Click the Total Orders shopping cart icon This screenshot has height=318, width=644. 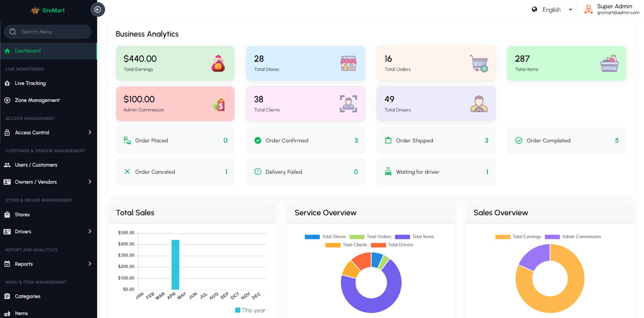click(479, 63)
